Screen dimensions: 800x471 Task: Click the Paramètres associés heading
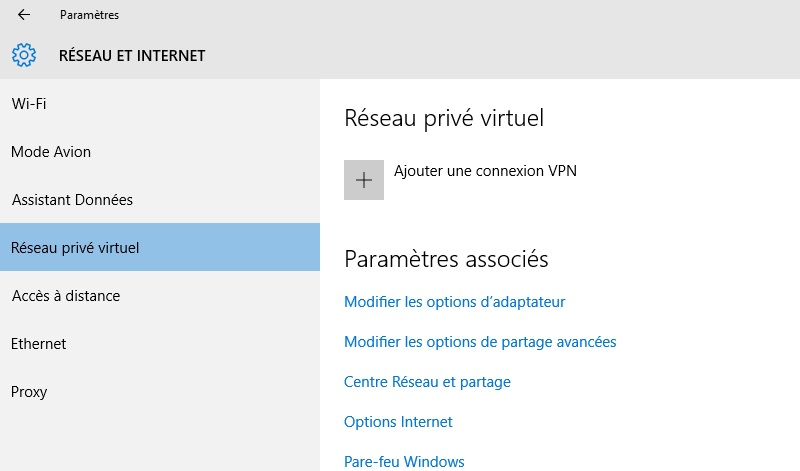(446, 259)
